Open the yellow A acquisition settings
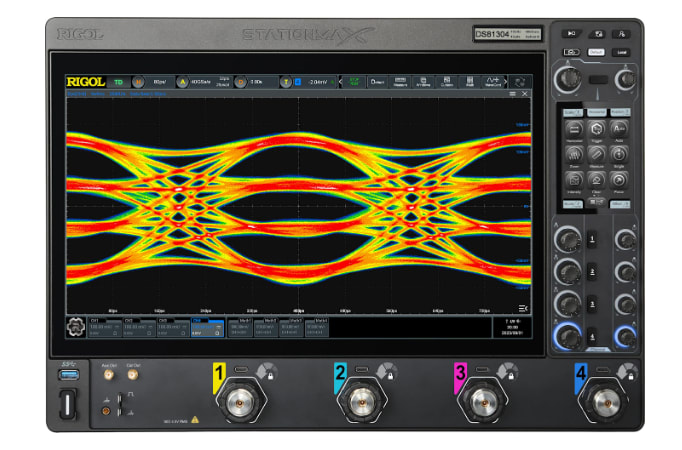The image size is (682, 450). (x=183, y=82)
